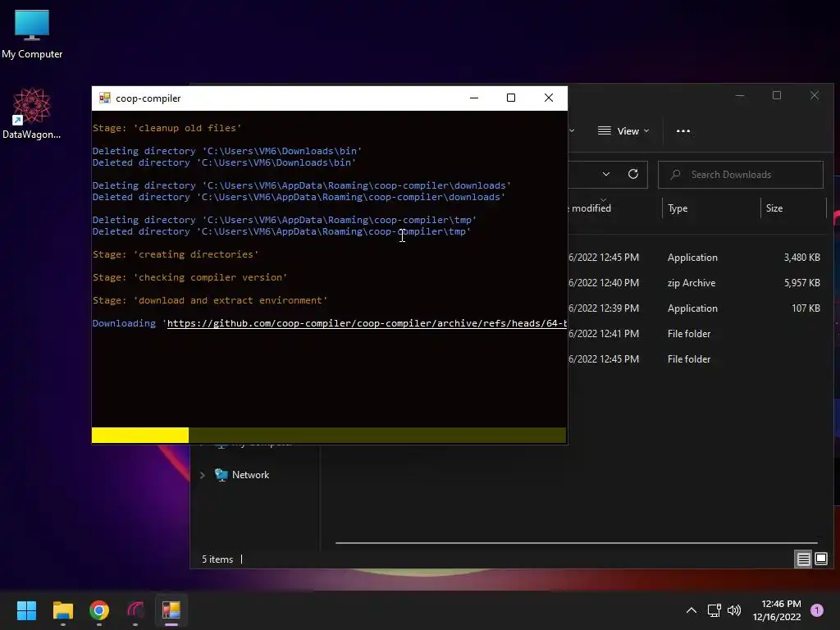Open See more options in Explorer
Screen dimensions: 840x630
683,130
